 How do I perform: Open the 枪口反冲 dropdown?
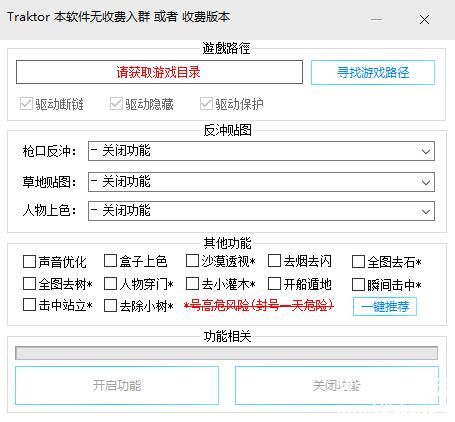pos(261,151)
